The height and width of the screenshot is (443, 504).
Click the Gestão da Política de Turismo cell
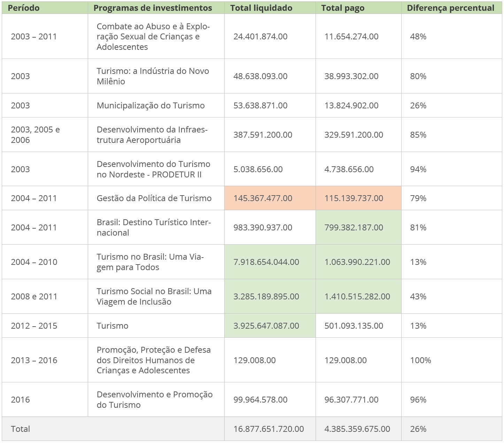[x=154, y=198]
